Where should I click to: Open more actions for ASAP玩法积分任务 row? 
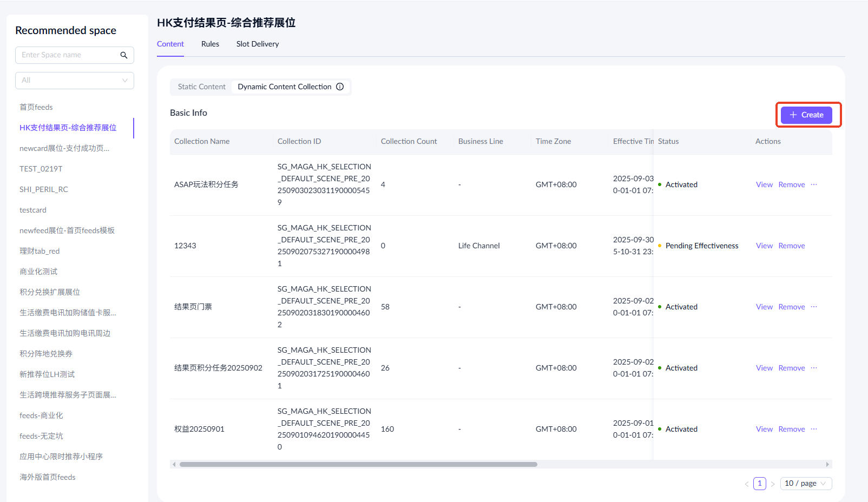pos(814,184)
